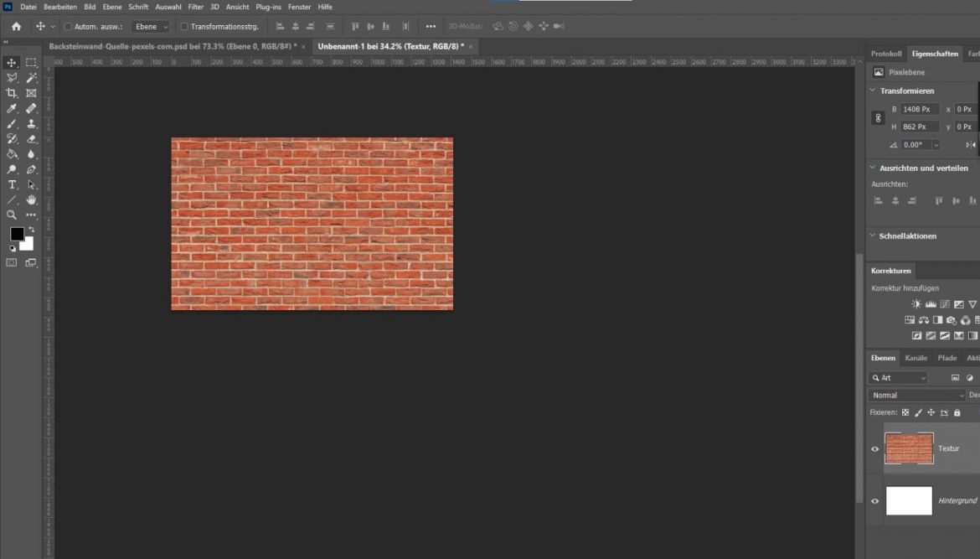Hide the Textur layer
The width and height of the screenshot is (980, 559).
click(875, 449)
